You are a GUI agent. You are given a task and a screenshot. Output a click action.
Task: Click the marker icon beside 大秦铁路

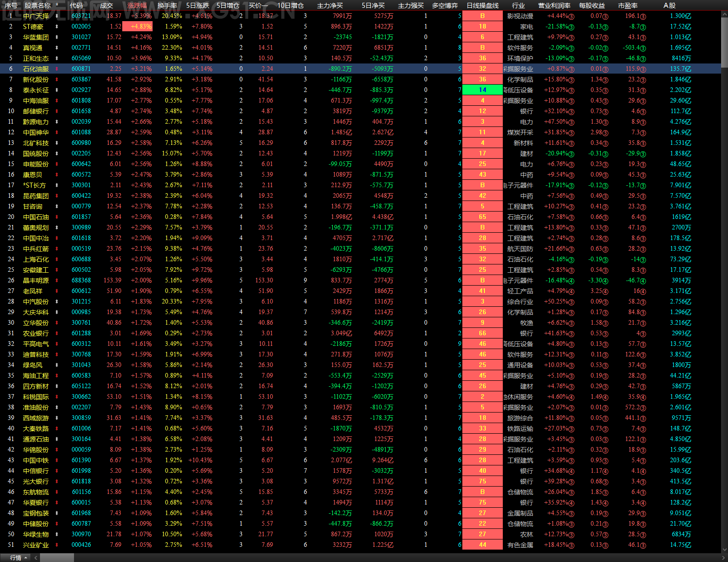click(57, 429)
